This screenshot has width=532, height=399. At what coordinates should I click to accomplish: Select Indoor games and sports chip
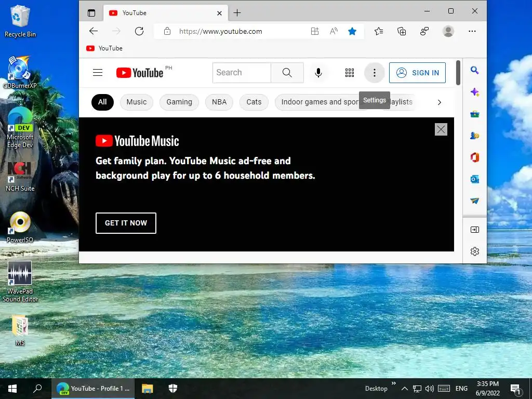320,102
